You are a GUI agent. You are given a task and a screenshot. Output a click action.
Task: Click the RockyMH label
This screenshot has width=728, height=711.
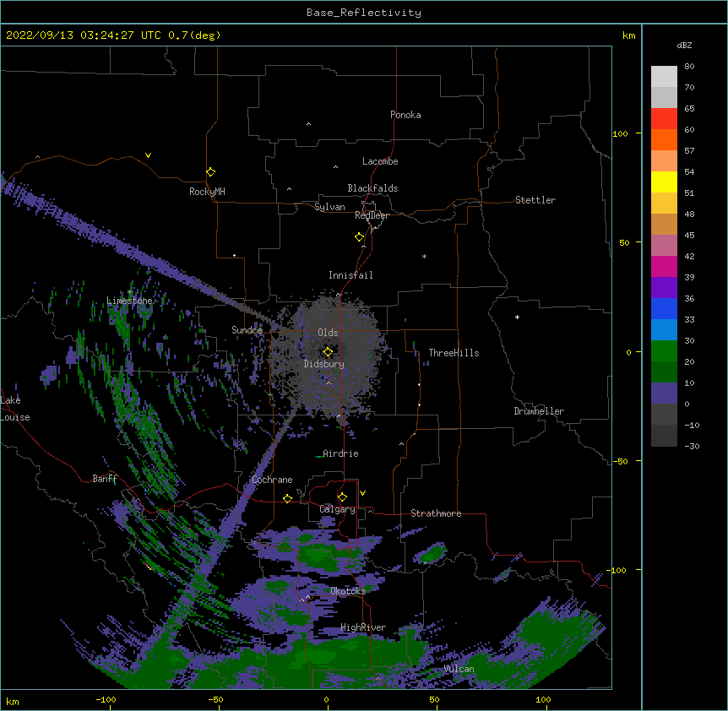click(207, 192)
